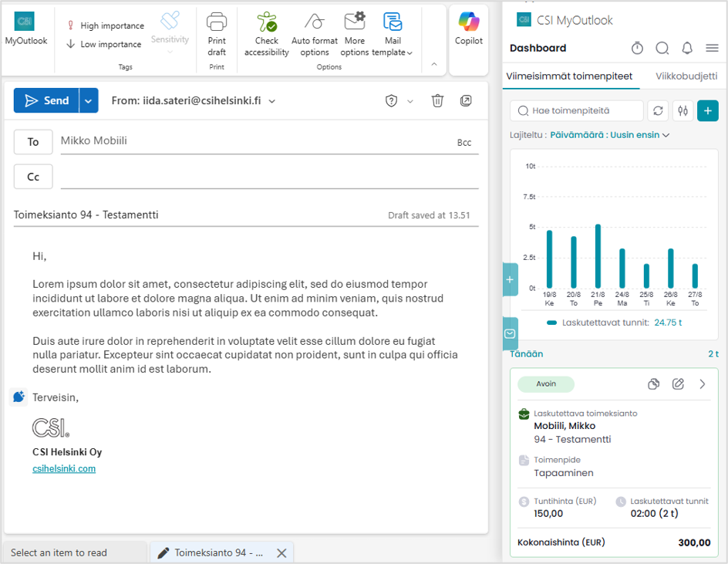This screenshot has width=728, height=564.
Task: Open the csihelsinki.com signature link
Action: coord(64,468)
